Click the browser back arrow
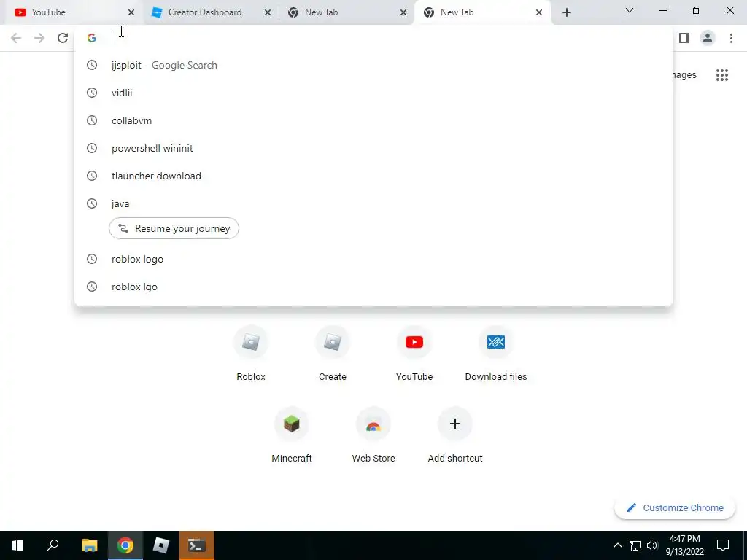Image resolution: width=747 pixels, height=560 pixels. pos(16,38)
